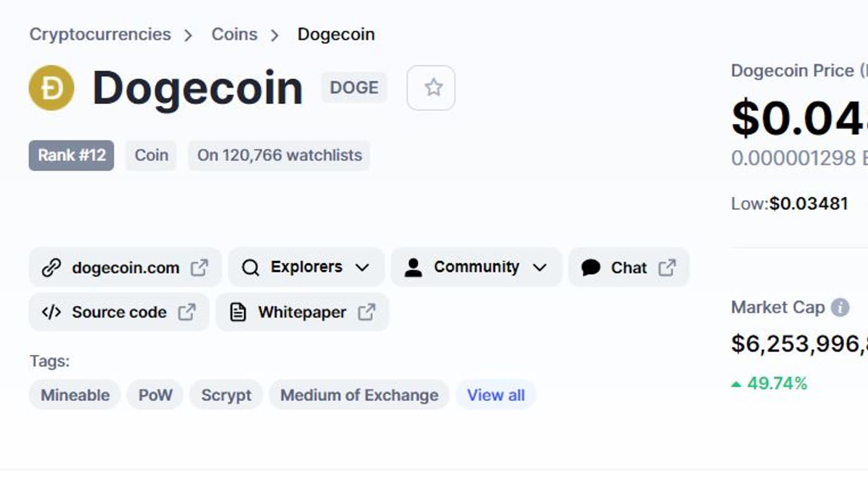Open the dogecoin.com website link
This screenshot has width=868, height=488.
click(125, 267)
